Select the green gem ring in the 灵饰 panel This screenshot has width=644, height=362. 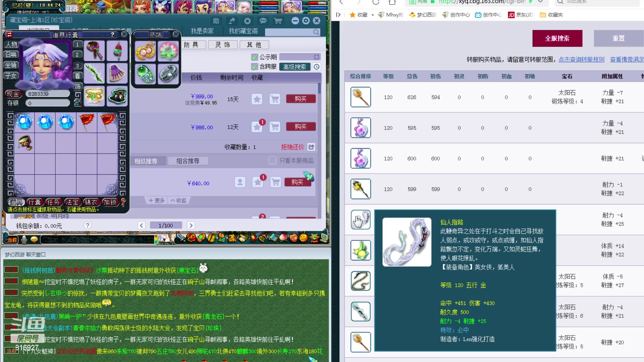click(145, 74)
